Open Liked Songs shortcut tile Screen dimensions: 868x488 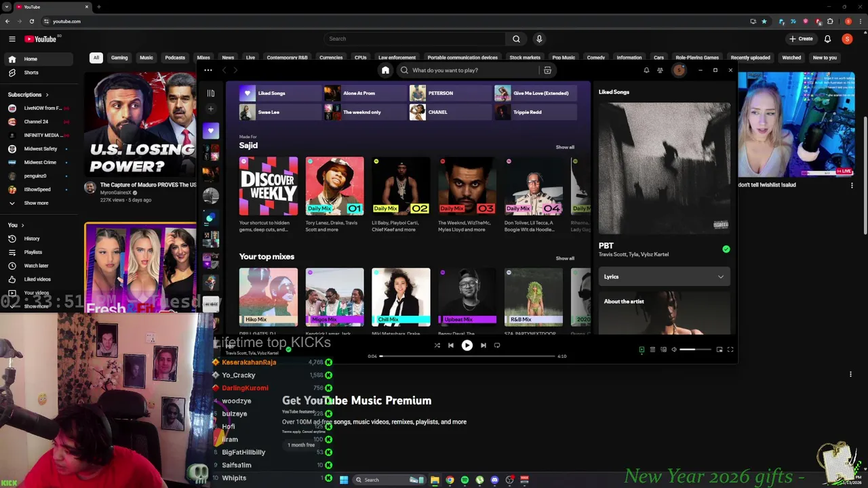(279, 94)
